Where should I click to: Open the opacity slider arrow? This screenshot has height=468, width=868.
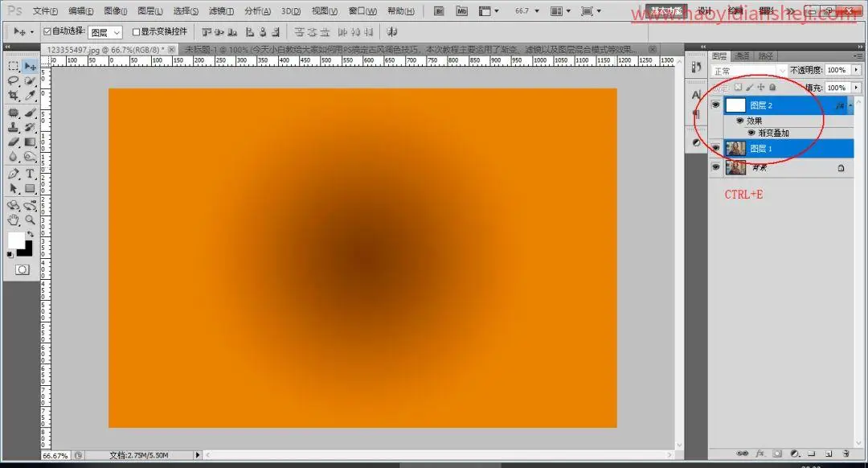click(857, 70)
